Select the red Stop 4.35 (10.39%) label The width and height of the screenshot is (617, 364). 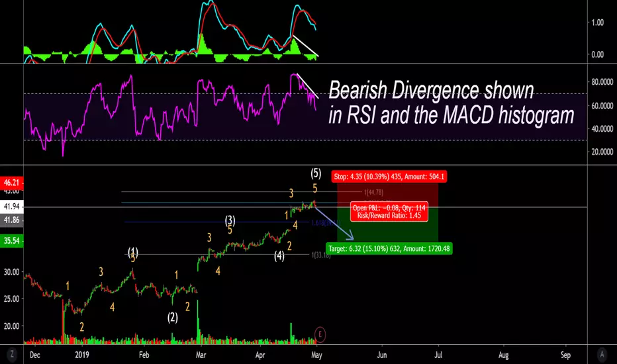389,177
